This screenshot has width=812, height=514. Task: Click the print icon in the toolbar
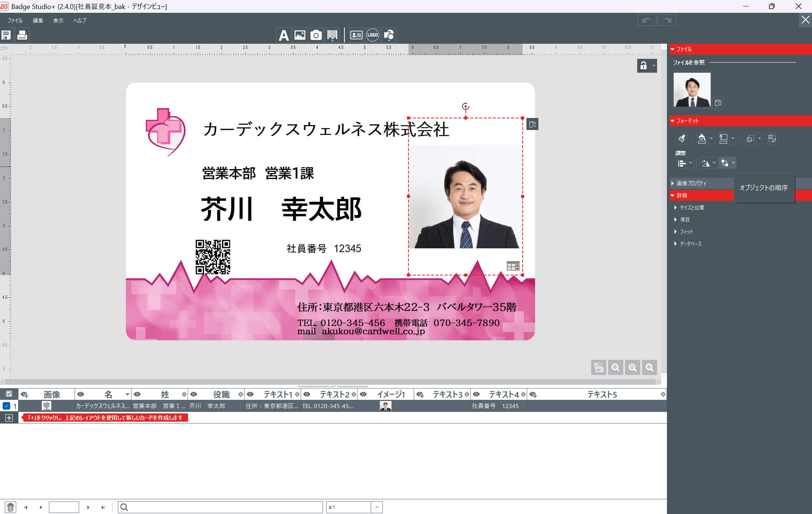point(22,35)
